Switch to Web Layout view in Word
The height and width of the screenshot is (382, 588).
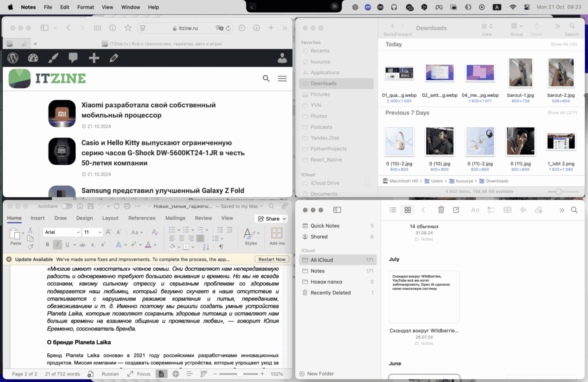(176, 374)
